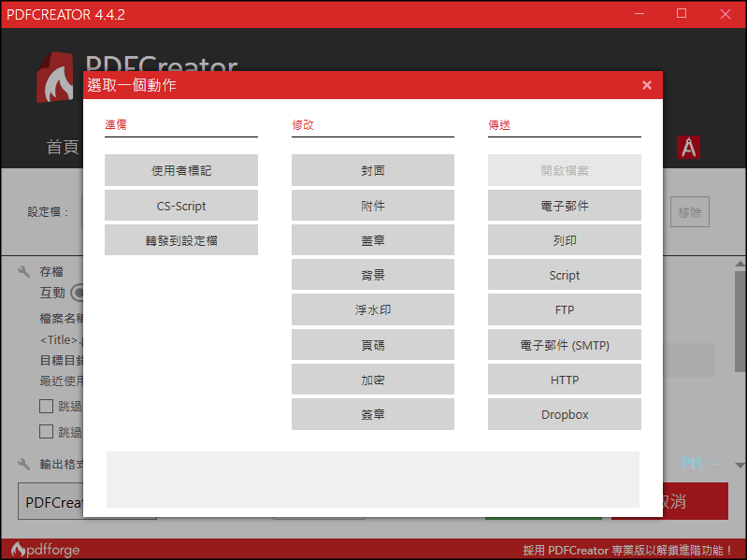
Task: Close the 選取一個動作 dialog
Action: (x=646, y=85)
